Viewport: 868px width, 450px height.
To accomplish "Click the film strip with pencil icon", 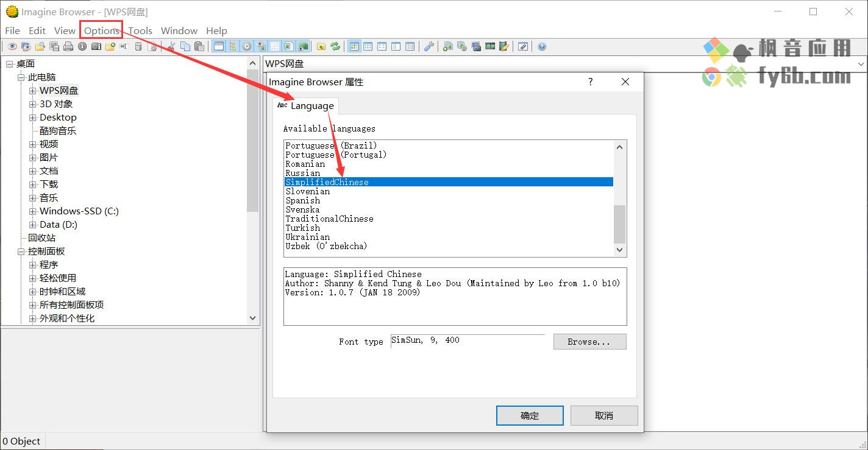I will click(x=504, y=46).
